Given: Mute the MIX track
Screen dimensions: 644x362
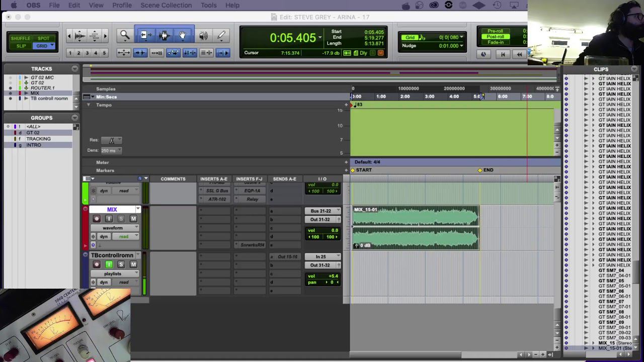Looking at the screenshot, I should (133, 219).
